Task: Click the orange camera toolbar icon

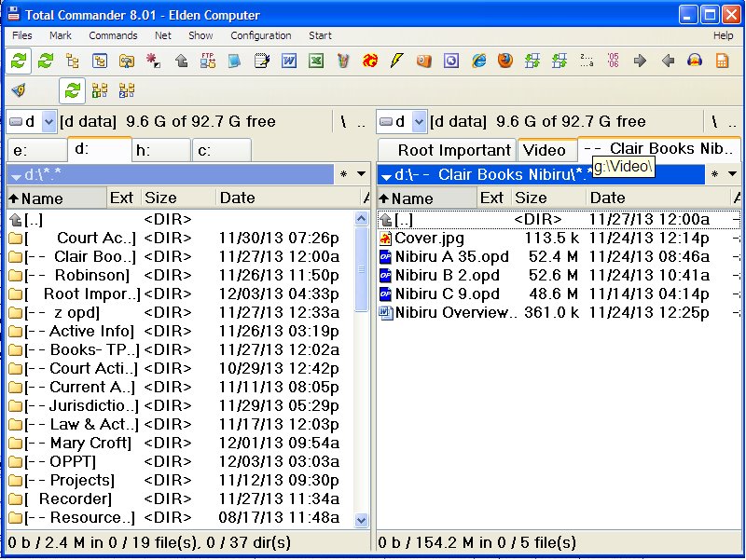Action: pyautogui.click(x=424, y=61)
